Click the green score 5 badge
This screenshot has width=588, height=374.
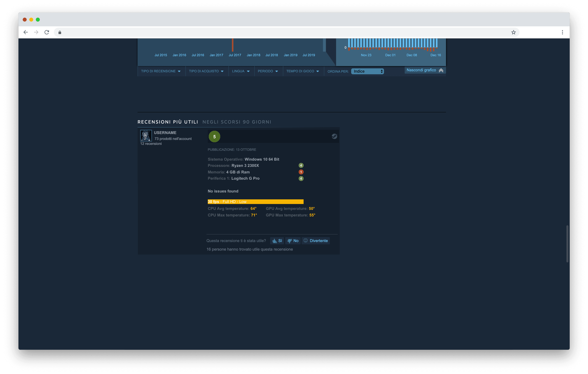coord(214,137)
